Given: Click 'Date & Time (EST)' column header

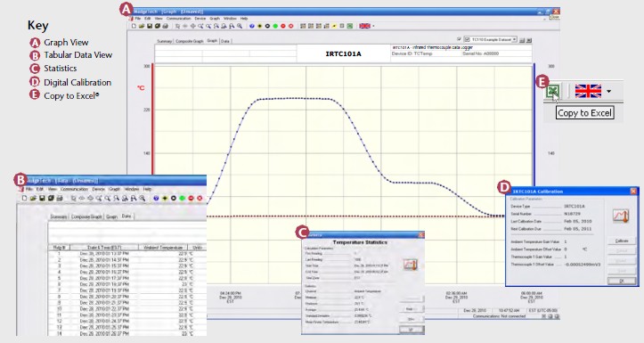Looking at the screenshot, I should [104, 248].
